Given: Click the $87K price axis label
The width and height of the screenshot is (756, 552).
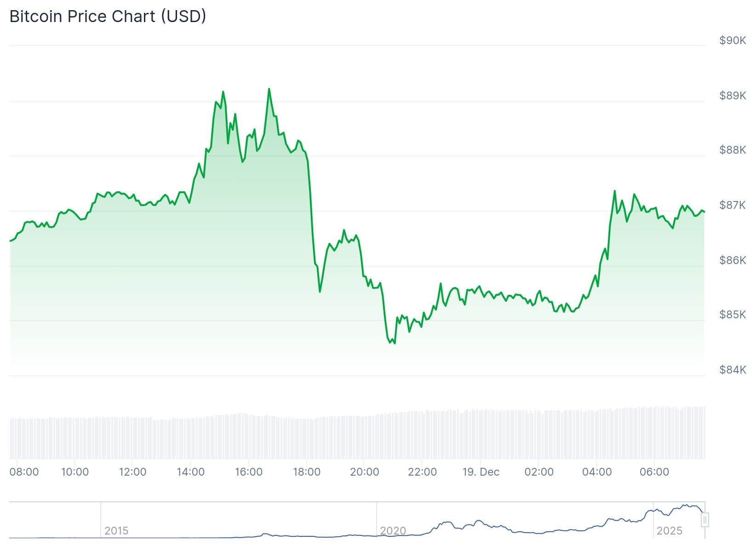Looking at the screenshot, I should [x=733, y=205].
